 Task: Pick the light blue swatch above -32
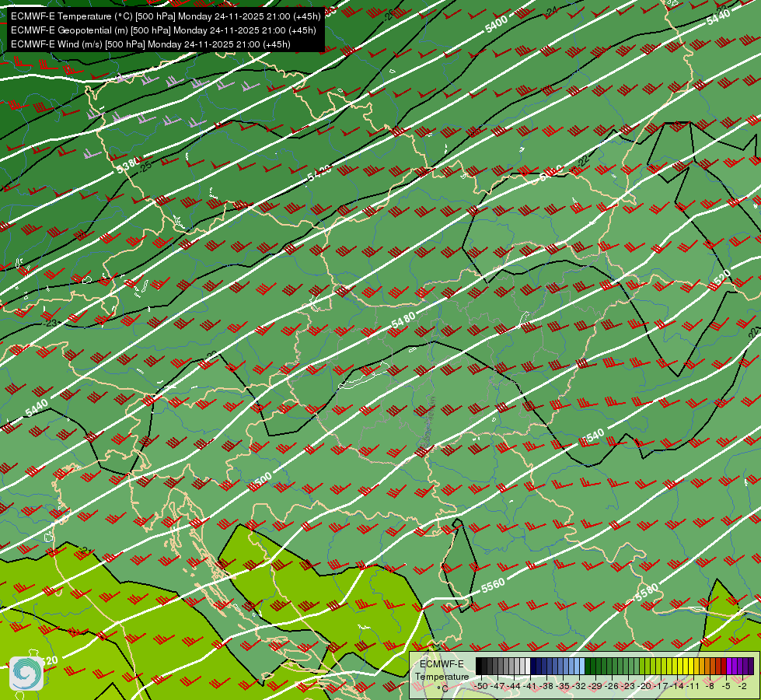click(x=582, y=666)
